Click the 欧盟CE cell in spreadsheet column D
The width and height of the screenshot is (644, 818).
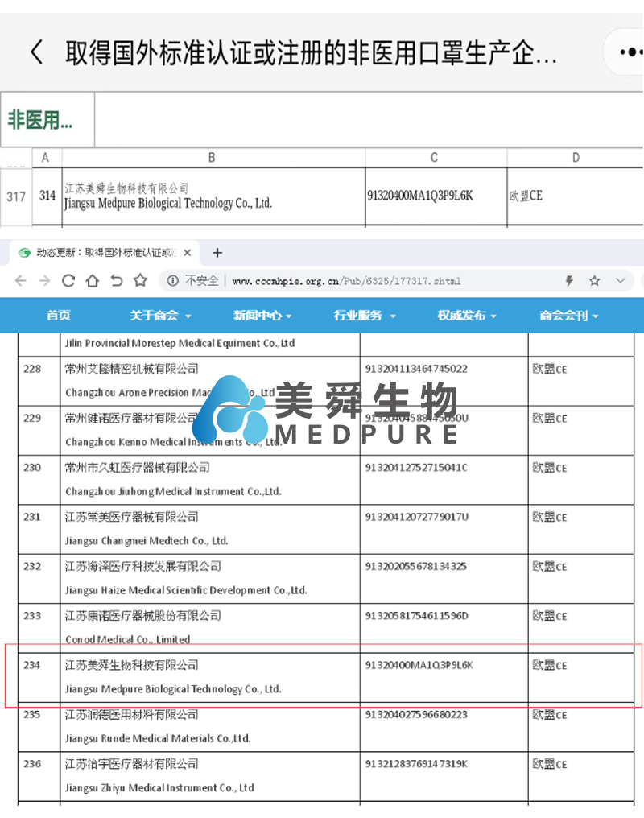[x=575, y=196]
